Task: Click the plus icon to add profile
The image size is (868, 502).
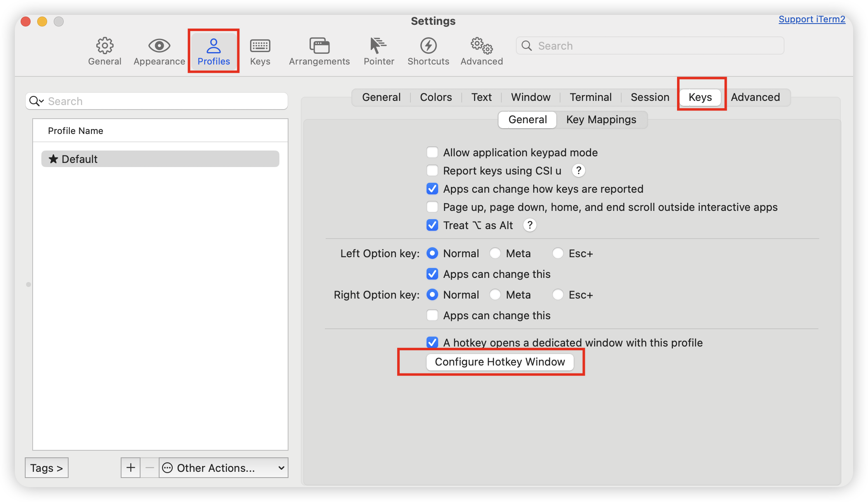Action: click(x=131, y=468)
